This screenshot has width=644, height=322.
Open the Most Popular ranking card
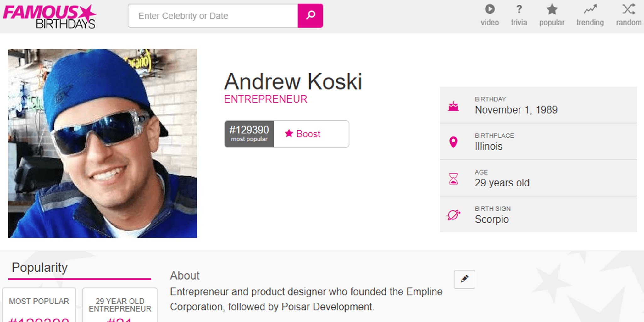point(39,306)
